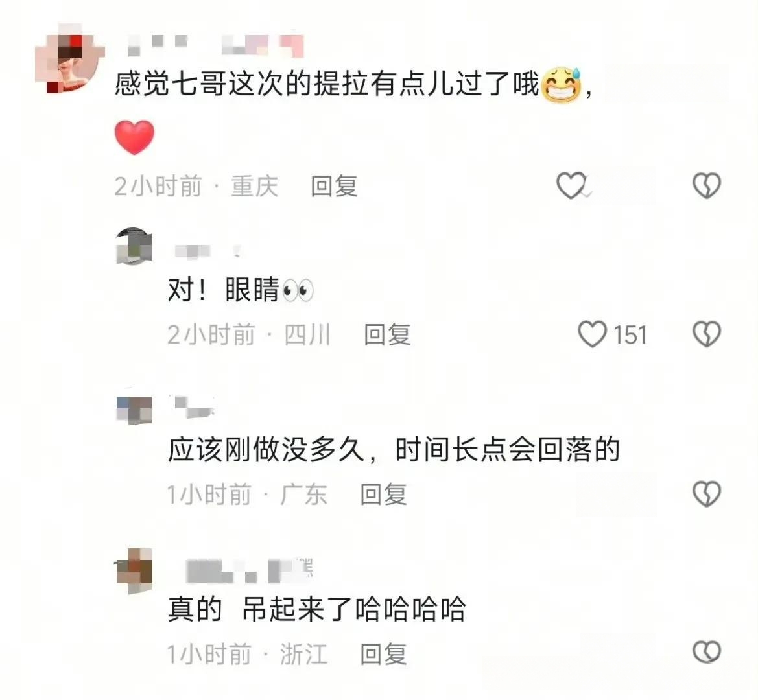View the 广东 replier's profile picture

point(134,407)
